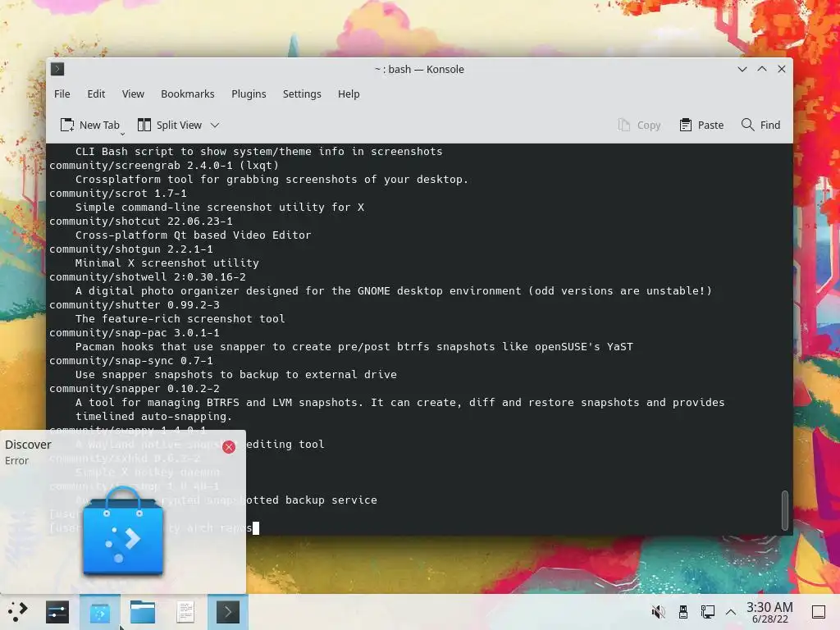Open the Plugins menu
This screenshot has width=840, height=630.
249,94
